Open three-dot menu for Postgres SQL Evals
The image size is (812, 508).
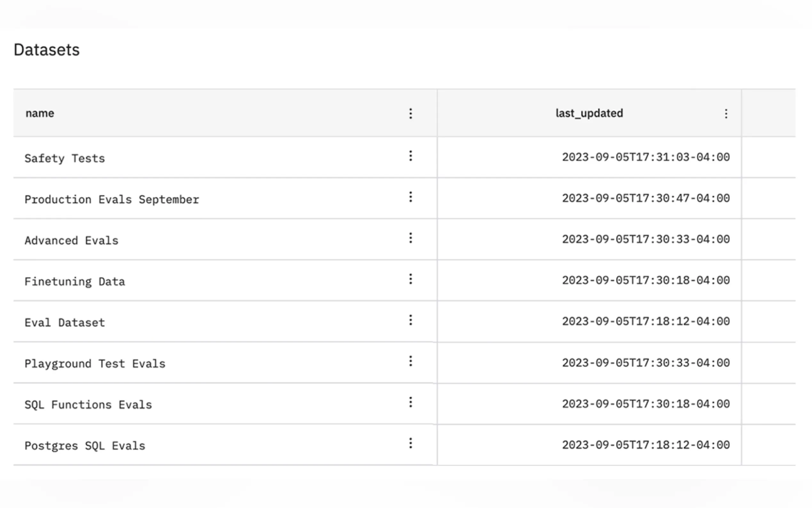click(410, 443)
